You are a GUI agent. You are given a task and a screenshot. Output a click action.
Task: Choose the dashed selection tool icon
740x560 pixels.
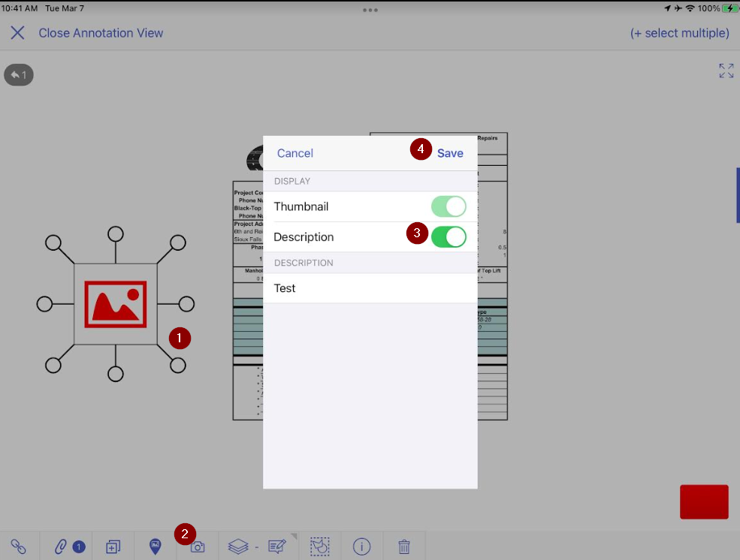click(x=319, y=546)
